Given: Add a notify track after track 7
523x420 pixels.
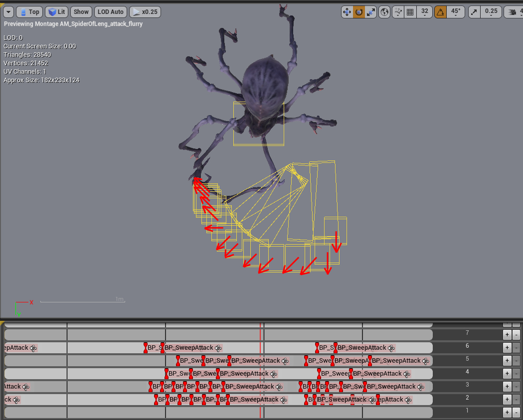Looking at the screenshot, I should click(x=507, y=335).
